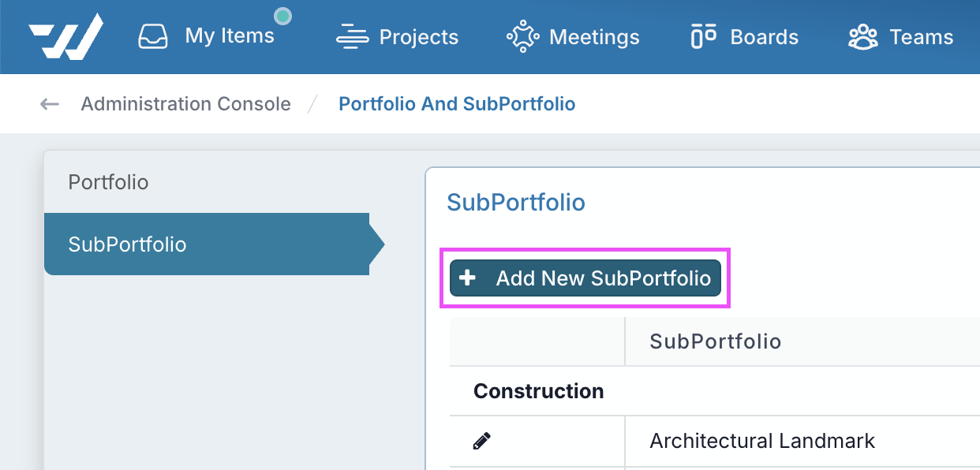
Task: Click the green notification dot on My Items
Action: 282,16
